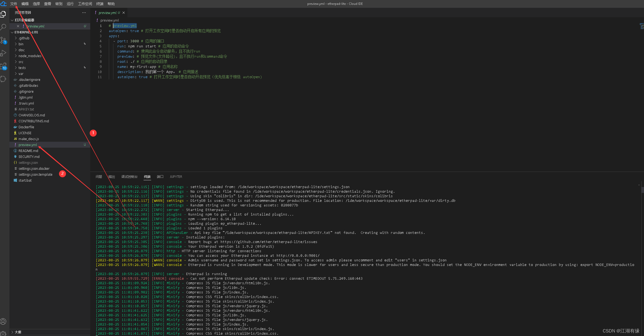Close the preview.yml editor tab
Viewport: 644px width, 336px height.
(124, 13)
